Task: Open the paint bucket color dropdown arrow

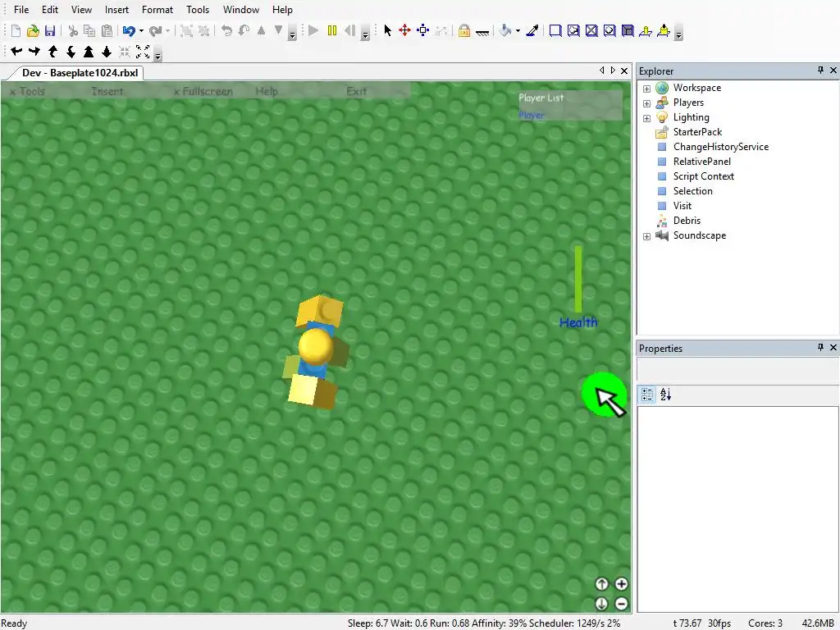Action: (518, 31)
